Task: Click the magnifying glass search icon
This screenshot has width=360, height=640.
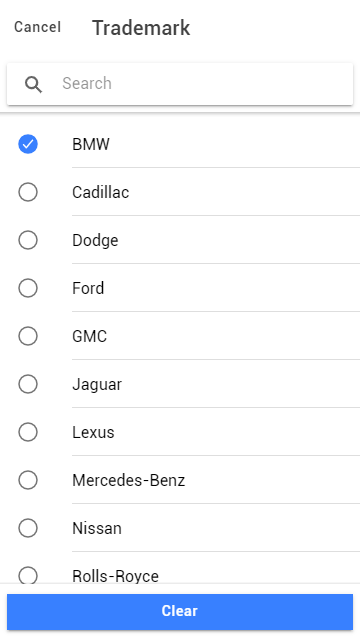Action: coord(33,84)
